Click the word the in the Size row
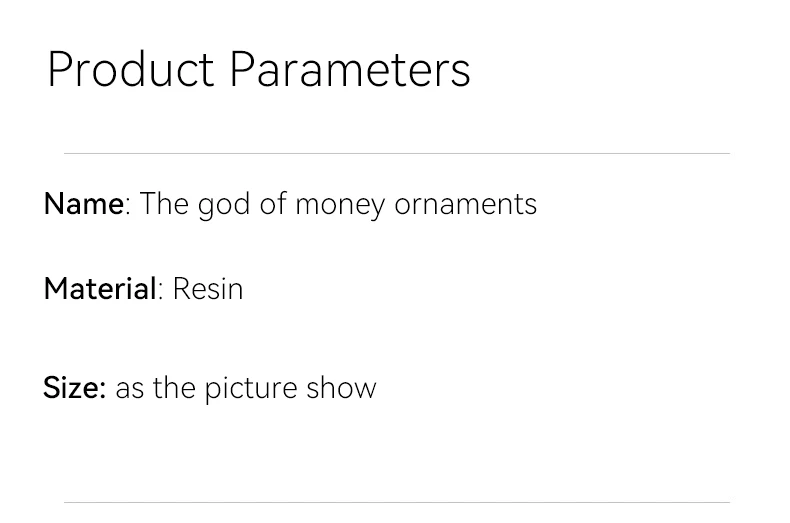 (174, 387)
